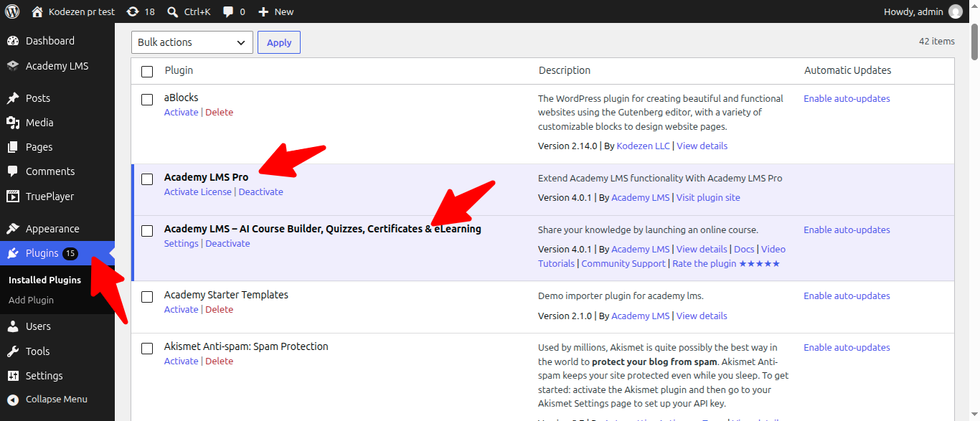Open the Kodezen LLC author link
This screenshot has width=980, height=421.
pyautogui.click(x=643, y=146)
